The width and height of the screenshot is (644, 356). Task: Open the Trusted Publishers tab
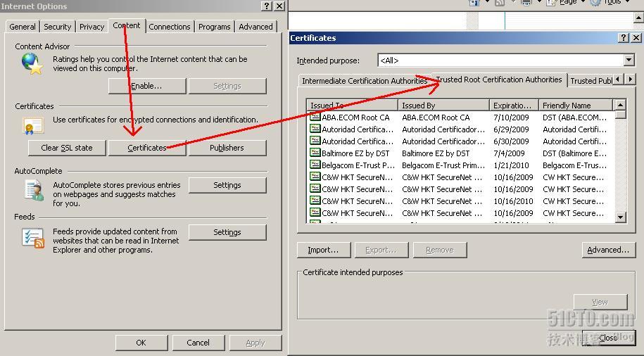click(x=591, y=81)
